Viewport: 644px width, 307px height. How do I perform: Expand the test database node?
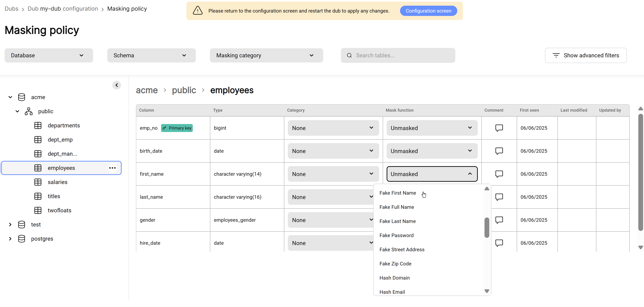[10, 225]
